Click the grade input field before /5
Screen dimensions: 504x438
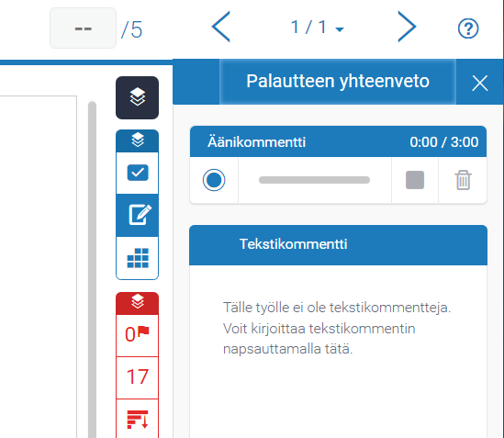click(83, 28)
